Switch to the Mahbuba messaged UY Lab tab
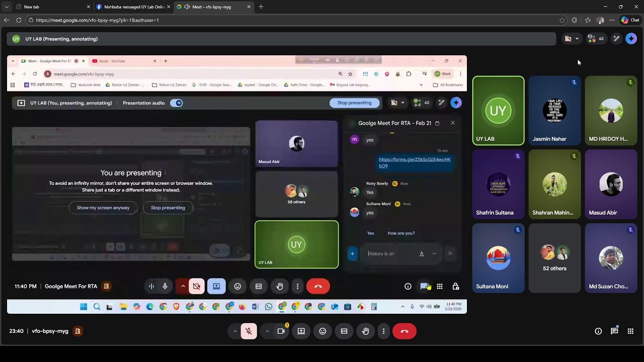Image resolution: width=644 pixels, height=362 pixels. click(134, 7)
